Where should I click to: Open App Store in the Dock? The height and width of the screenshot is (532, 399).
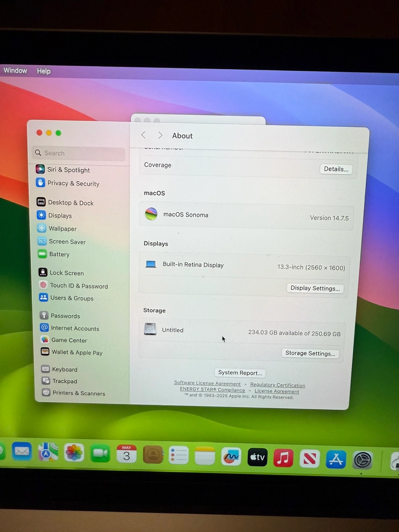(x=336, y=460)
